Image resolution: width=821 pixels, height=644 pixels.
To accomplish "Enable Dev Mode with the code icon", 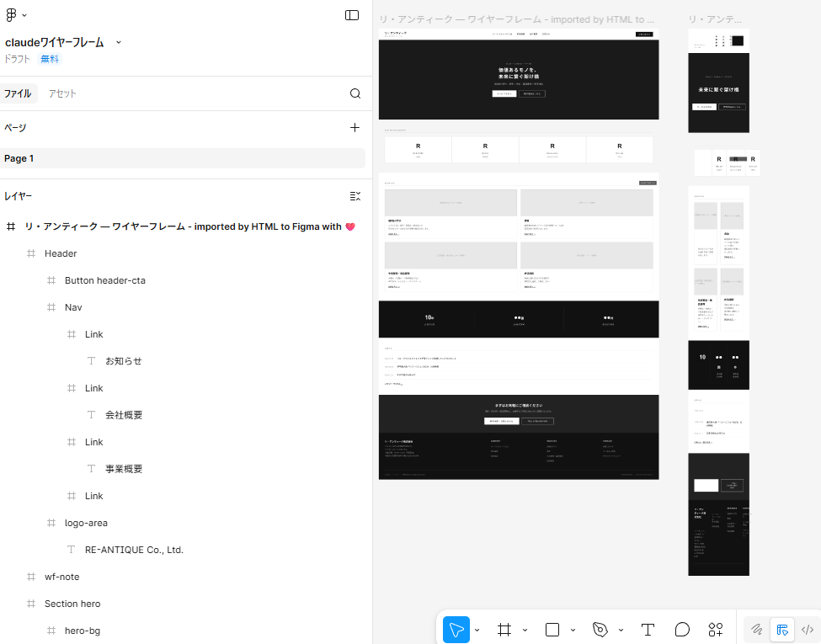I will [x=808, y=630].
